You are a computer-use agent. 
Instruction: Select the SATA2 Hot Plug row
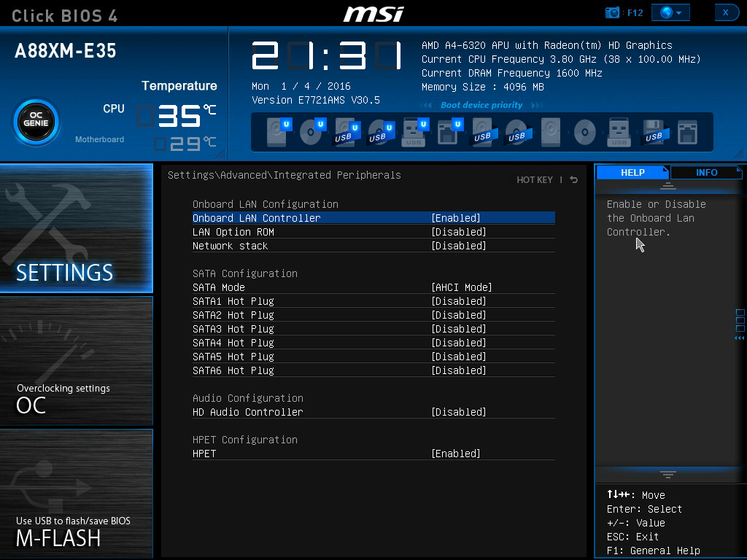point(373,315)
